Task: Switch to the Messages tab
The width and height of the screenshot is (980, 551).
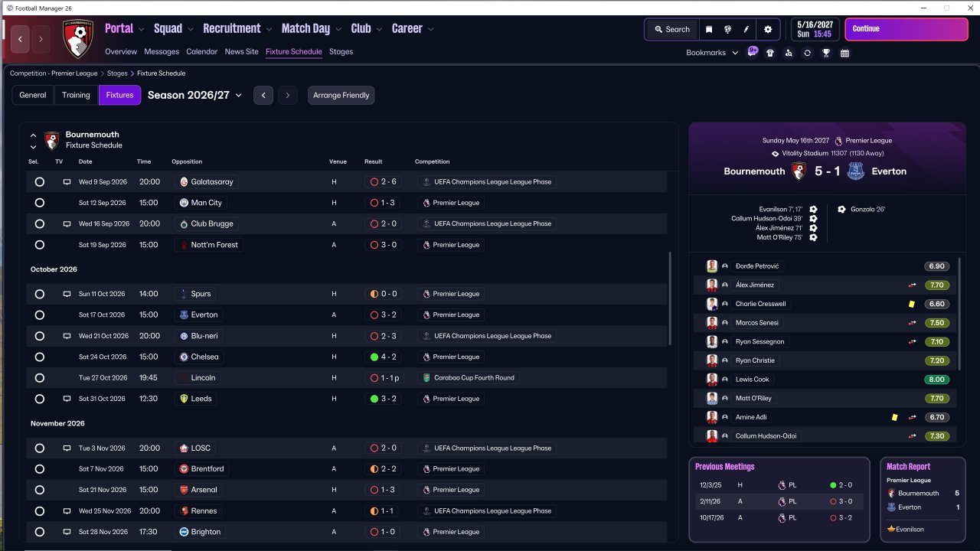Action: pos(162,52)
